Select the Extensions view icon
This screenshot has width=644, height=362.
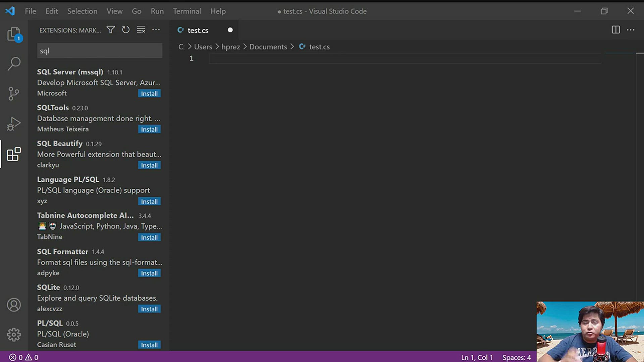pyautogui.click(x=14, y=154)
